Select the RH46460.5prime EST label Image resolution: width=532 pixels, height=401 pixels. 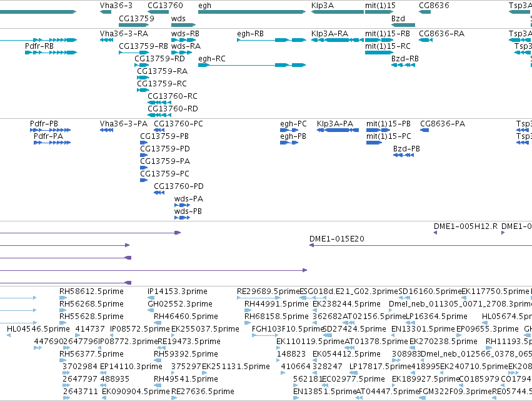(186, 317)
